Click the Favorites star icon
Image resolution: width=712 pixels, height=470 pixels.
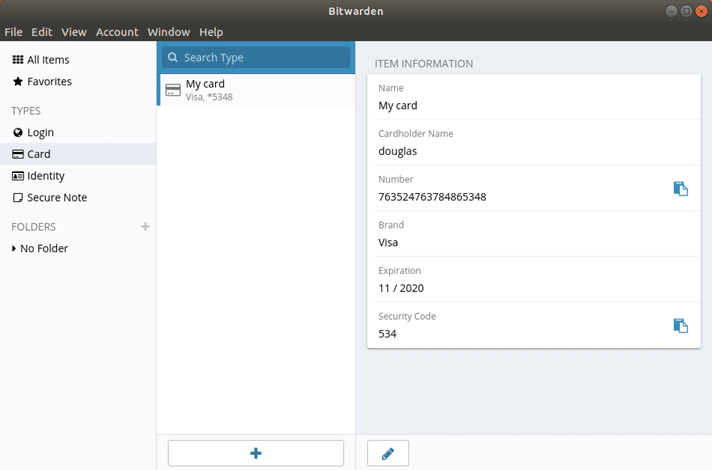click(18, 81)
